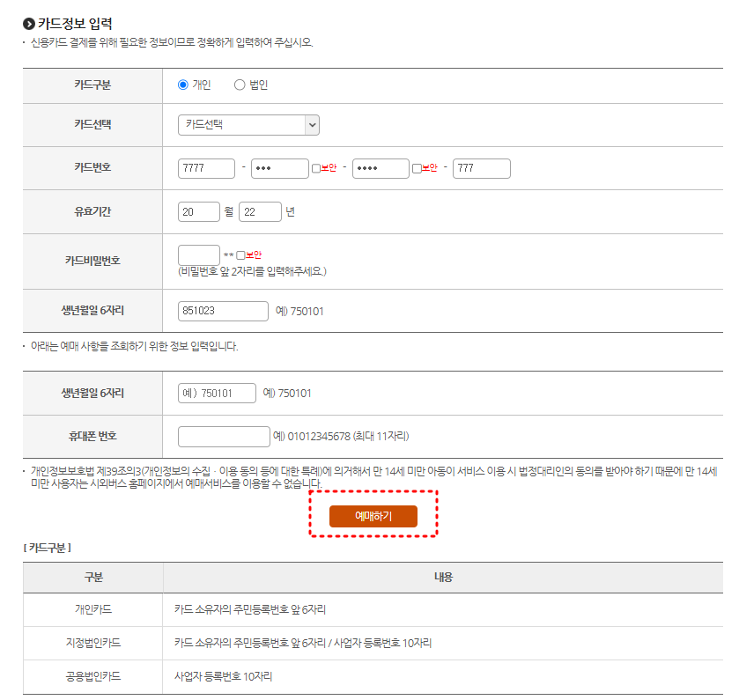Viewport: 739px width, 700px height.
Task: Click the expiry month field showing 20
Action: coord(198,211)
